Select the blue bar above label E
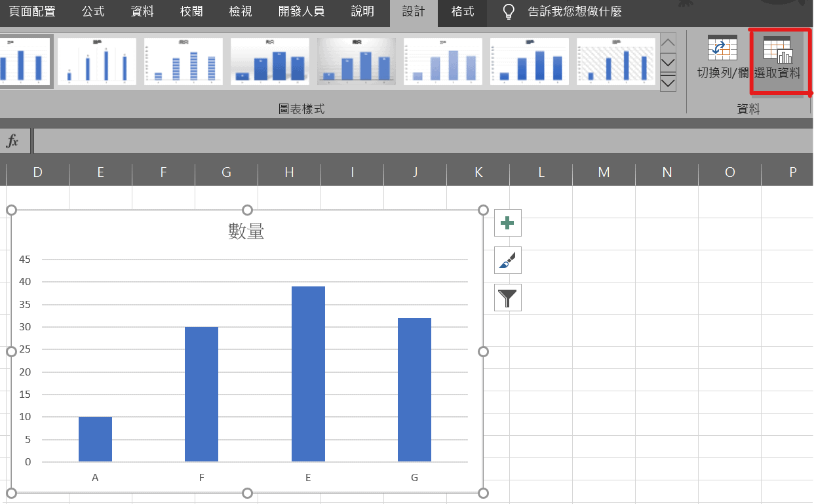Viewport: 814px width, 504px height. point(308,374)
